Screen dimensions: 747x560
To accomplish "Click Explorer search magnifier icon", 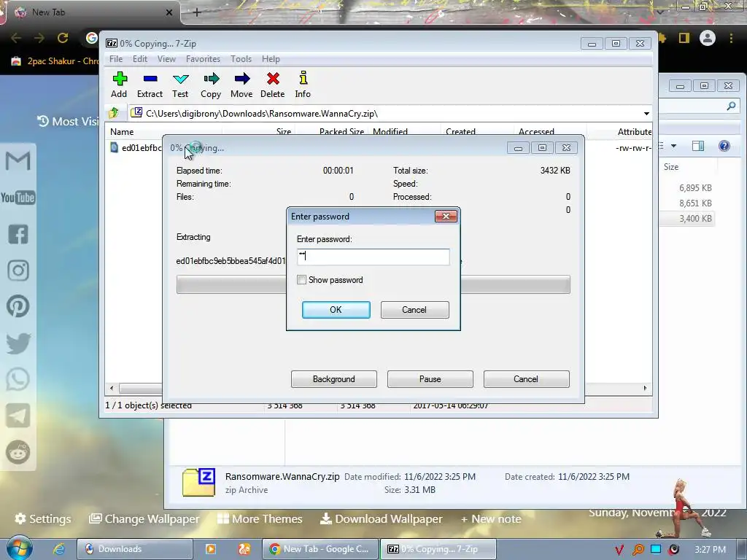I will pos(731,106).
